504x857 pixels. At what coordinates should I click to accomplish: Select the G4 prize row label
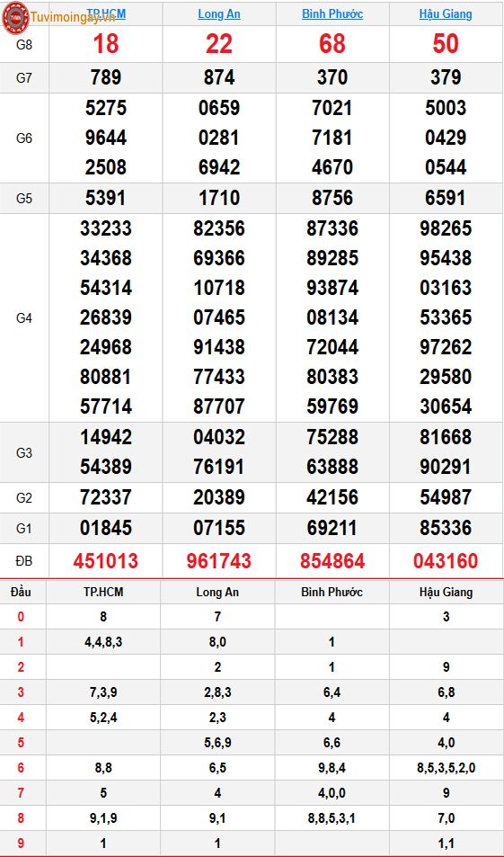[x=24, y=317]
